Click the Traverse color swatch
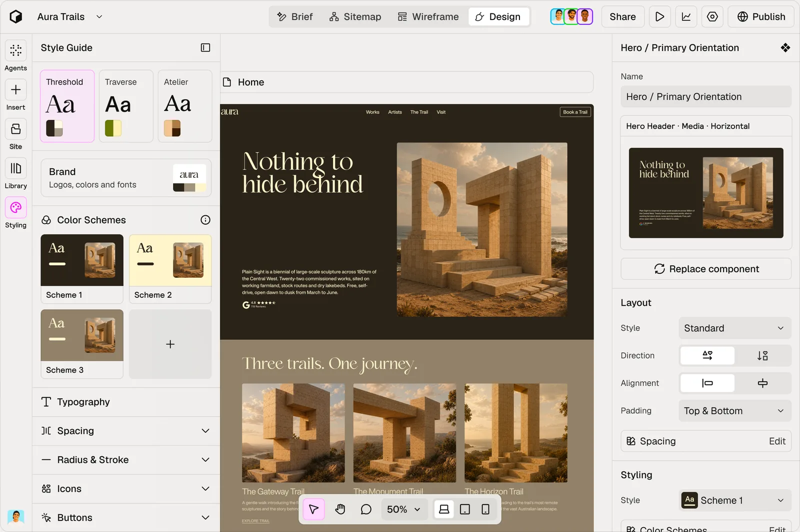The image size is (800, 532). click(x=113, y=128)
